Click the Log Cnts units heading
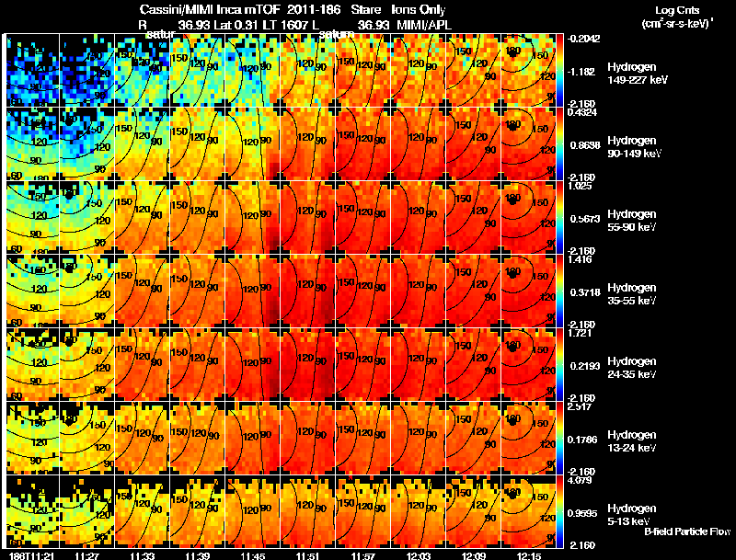The image size is (736, 560). pyautogui.click(x=677, y=10)
